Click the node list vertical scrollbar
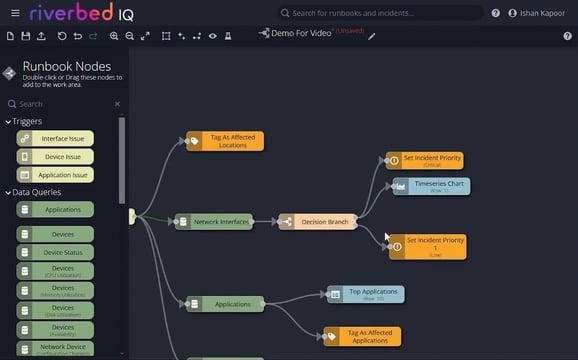Viewport: 578px width, 360px height. point(122,160)
